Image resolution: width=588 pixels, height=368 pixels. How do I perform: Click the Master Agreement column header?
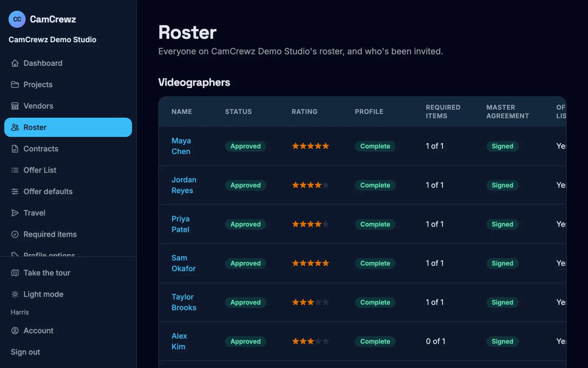(508, 112)
